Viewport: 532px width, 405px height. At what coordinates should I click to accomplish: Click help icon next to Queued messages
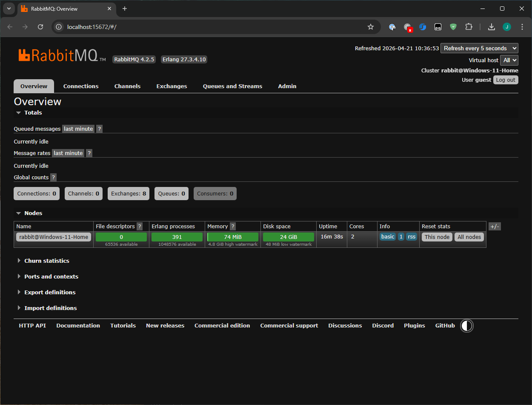click(x=99, y=129)
